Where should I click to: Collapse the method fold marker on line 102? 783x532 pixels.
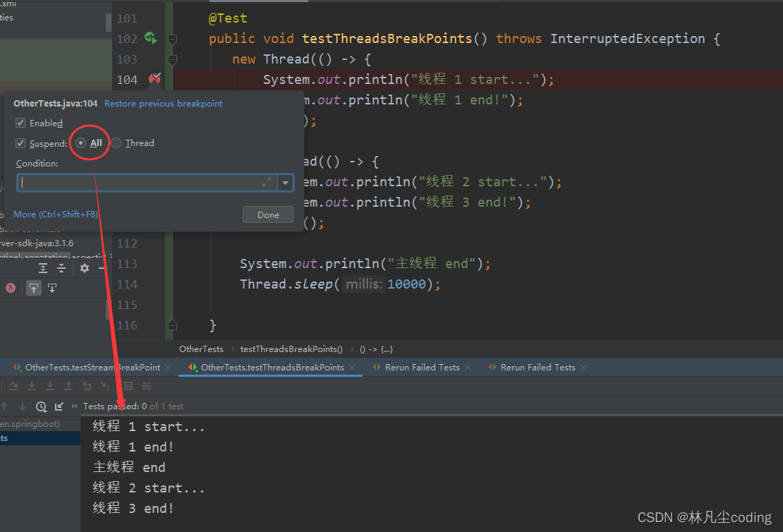point(172,39)
